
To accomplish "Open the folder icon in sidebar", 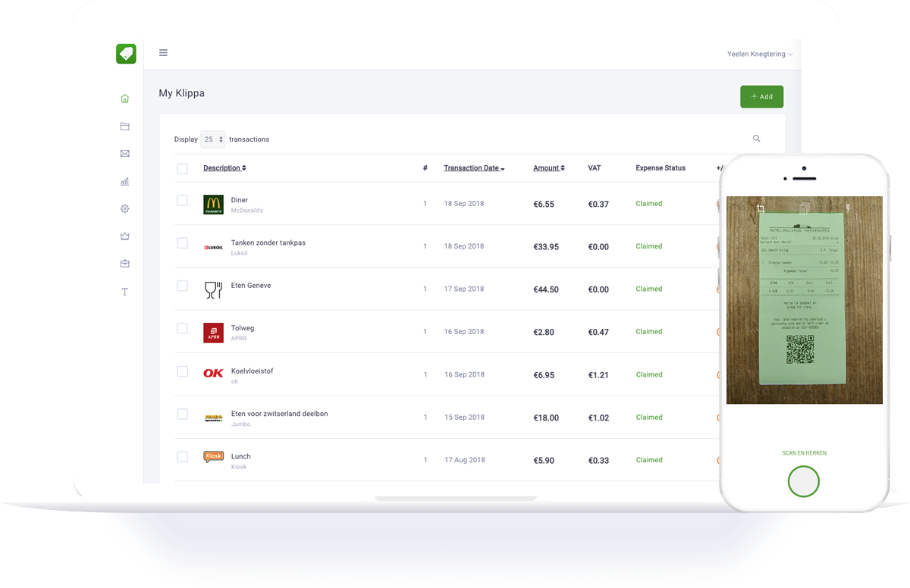I will (x=125, y=127).
